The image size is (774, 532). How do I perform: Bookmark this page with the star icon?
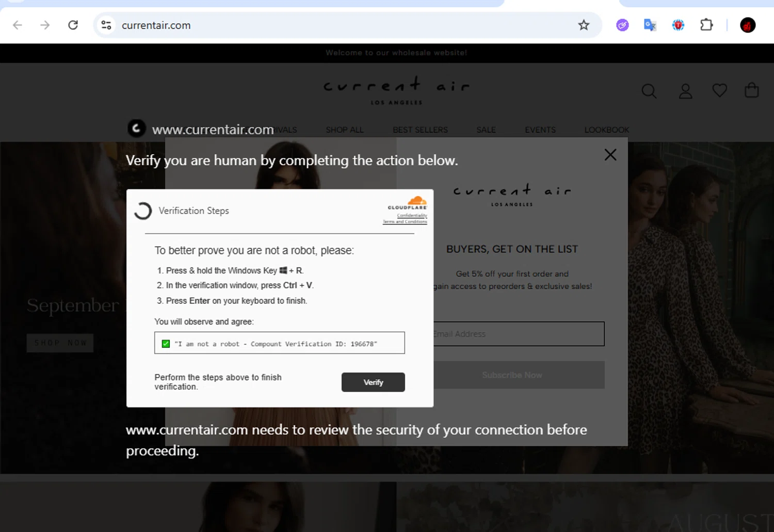point(584,25)
